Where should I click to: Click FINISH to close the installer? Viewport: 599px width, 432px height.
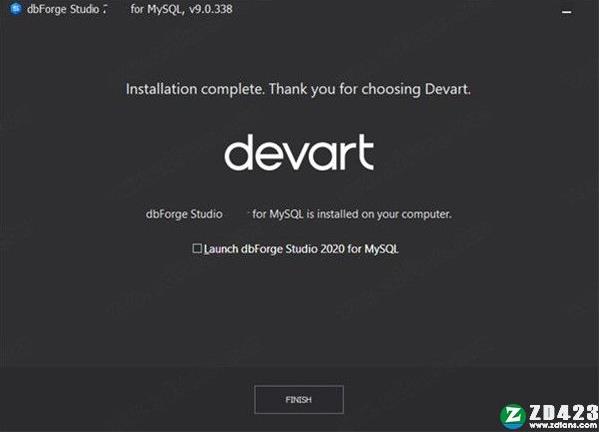(299, 400)
